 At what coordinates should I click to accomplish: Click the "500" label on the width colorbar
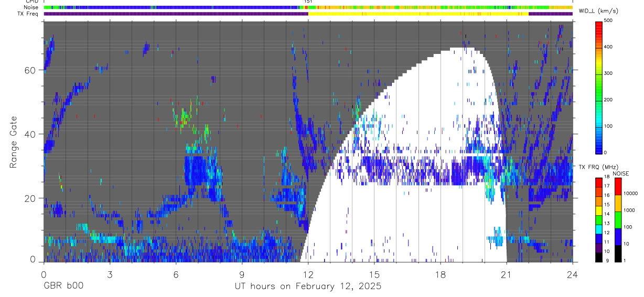click(x=608, y=20)
